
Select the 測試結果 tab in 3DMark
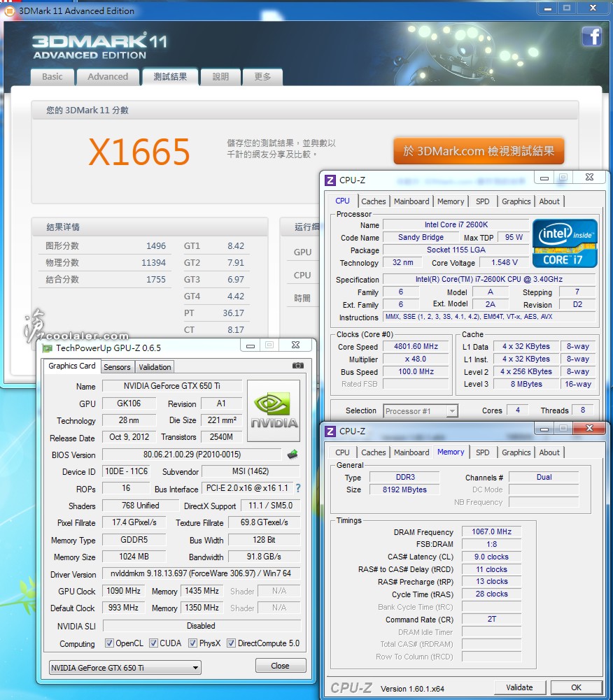[170, 77]
